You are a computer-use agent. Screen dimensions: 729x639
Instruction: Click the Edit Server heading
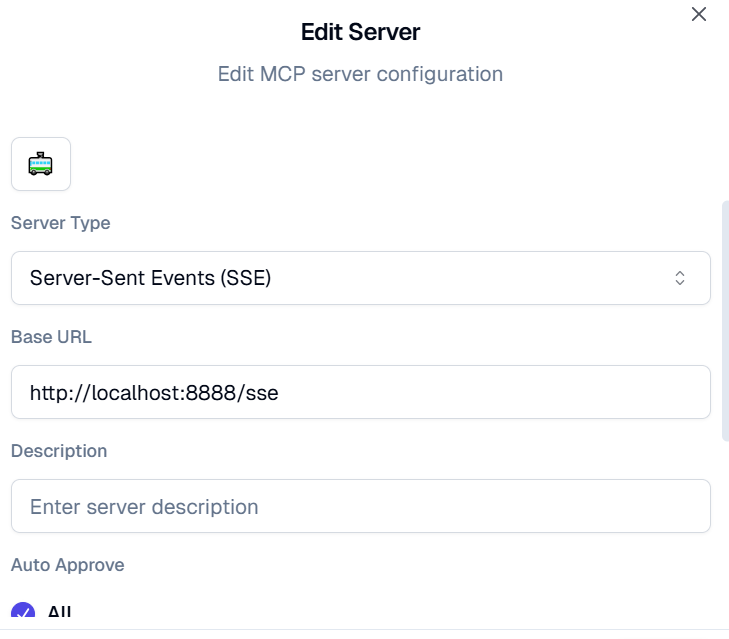(x=360, y=32)
